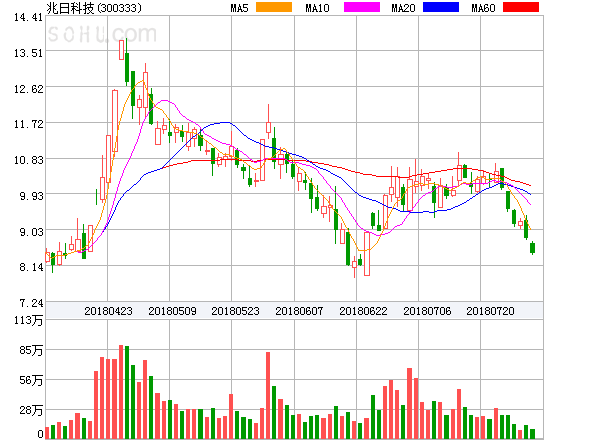Click the 8.14 price axis label
Viewport: 600px width, 440px height.
click(31, 267)
